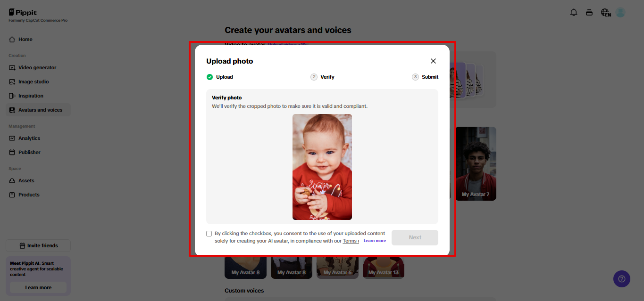Open the Assets section
Image resolution: width=644 pixels, height=301 pixels.
(26, 180)
